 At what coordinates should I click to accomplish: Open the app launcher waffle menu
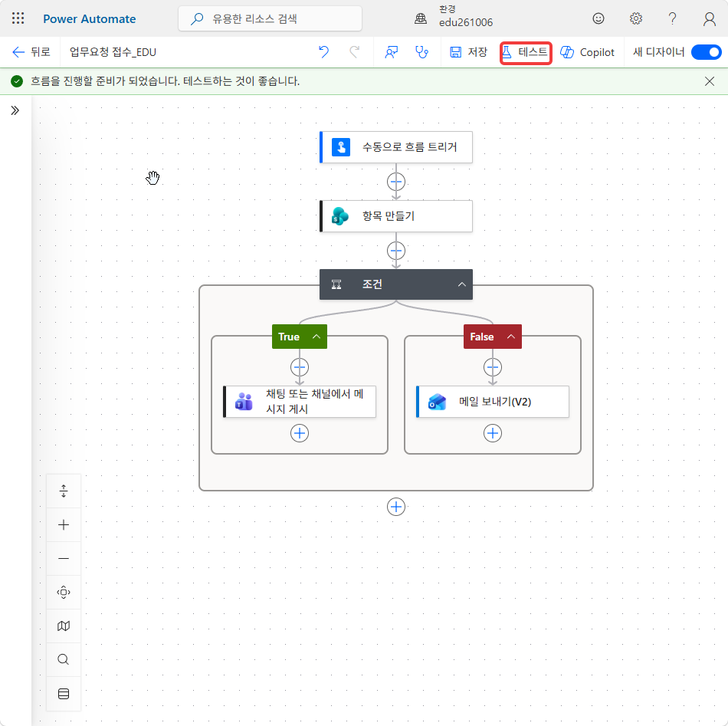[18, 18]
